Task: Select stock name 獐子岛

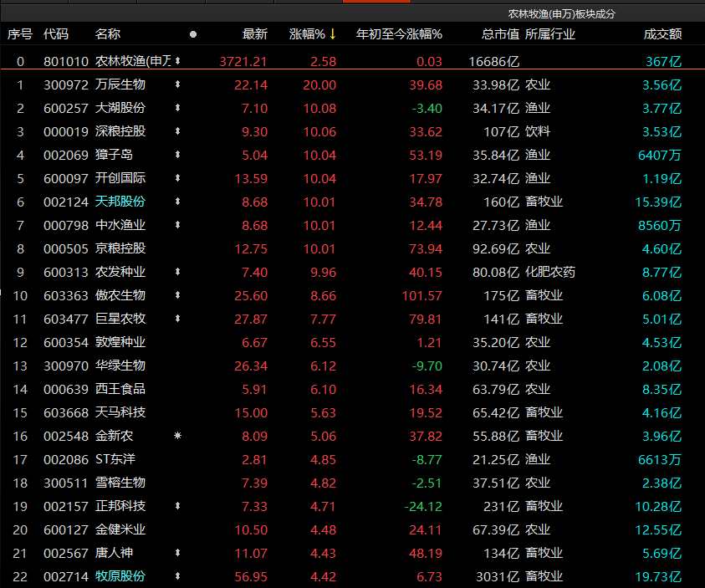Action: [114, 155]
